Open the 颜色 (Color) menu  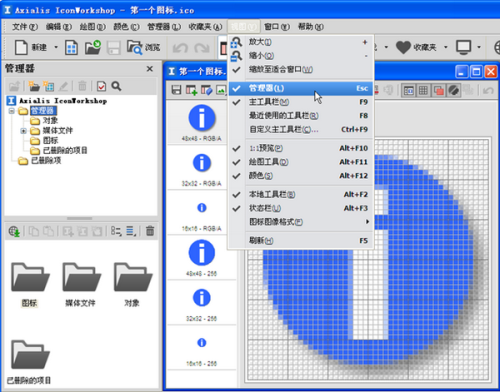(x=126, y=27)
